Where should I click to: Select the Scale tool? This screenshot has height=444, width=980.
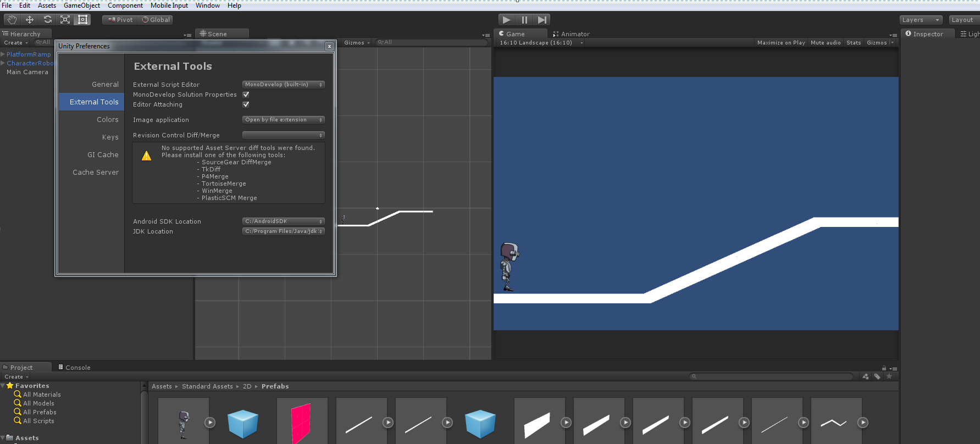(x=65, y=20)
